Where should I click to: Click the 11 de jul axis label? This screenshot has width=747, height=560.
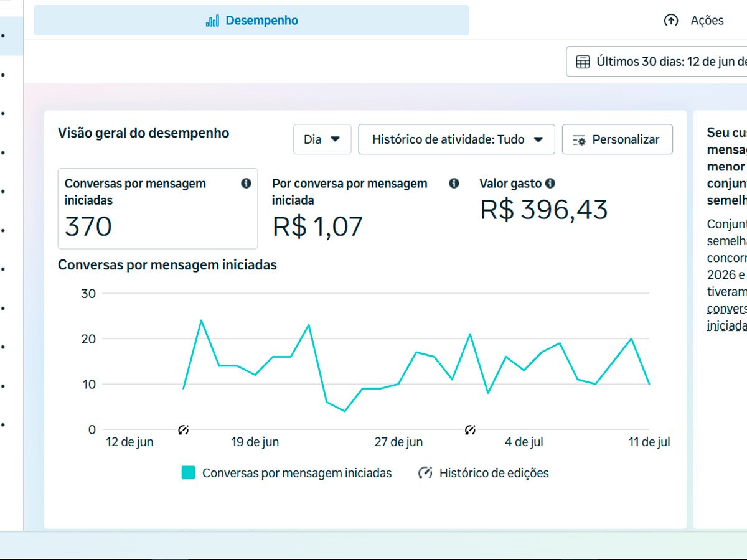pyautogui.click(x=649, y=442)
